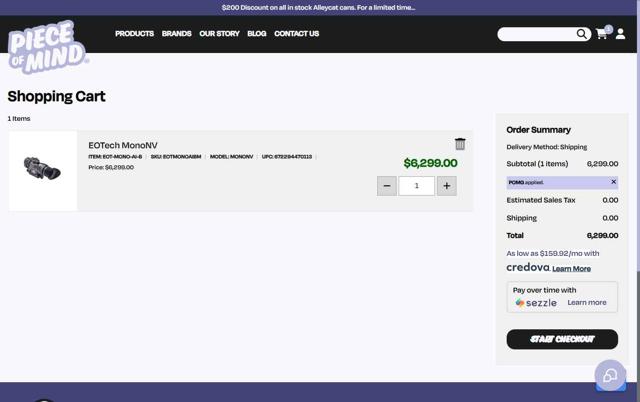Viewport: 640px width, 402px height.
Task: Open Sezzle Learn more link
Action: point(587,302)
